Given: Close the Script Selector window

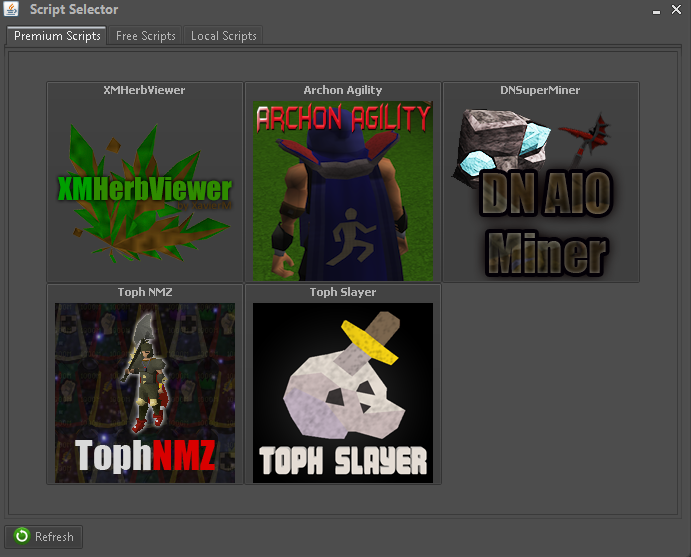Looking at the screenshot, I should 676,9.
